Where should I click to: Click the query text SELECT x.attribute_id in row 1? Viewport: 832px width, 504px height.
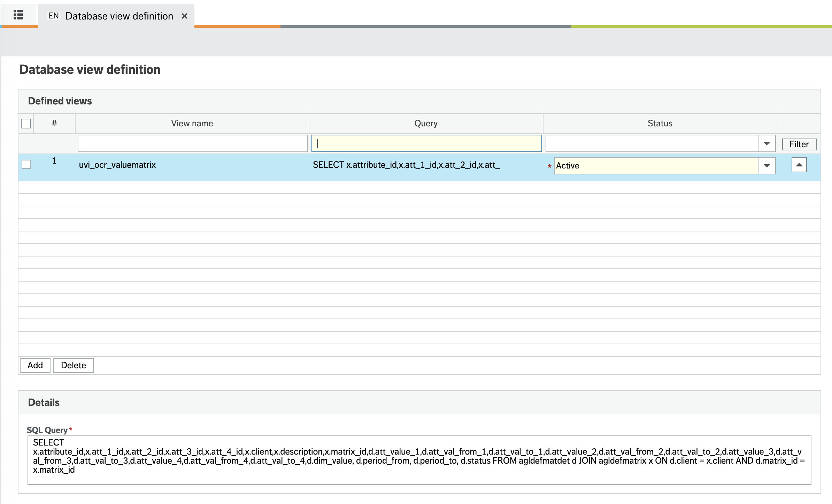click(x=406, y=165)
